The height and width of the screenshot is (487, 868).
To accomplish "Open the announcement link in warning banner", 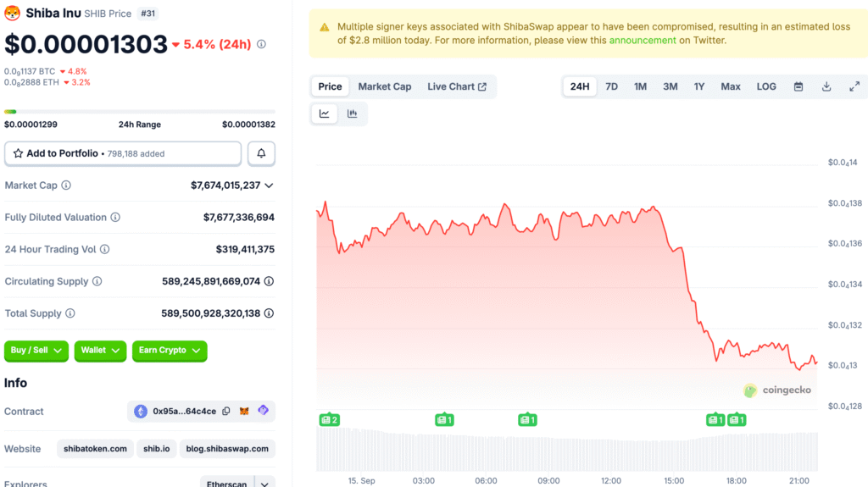I will coord(643,41).
